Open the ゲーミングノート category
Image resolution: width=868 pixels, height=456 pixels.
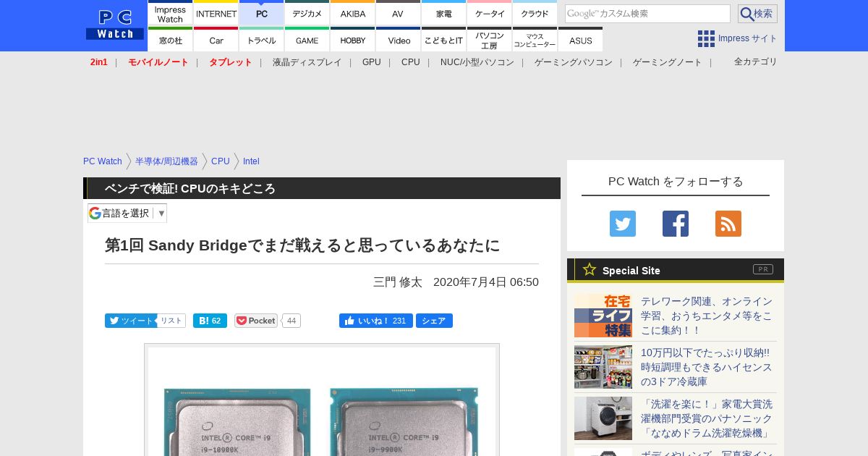coord(668,62)
